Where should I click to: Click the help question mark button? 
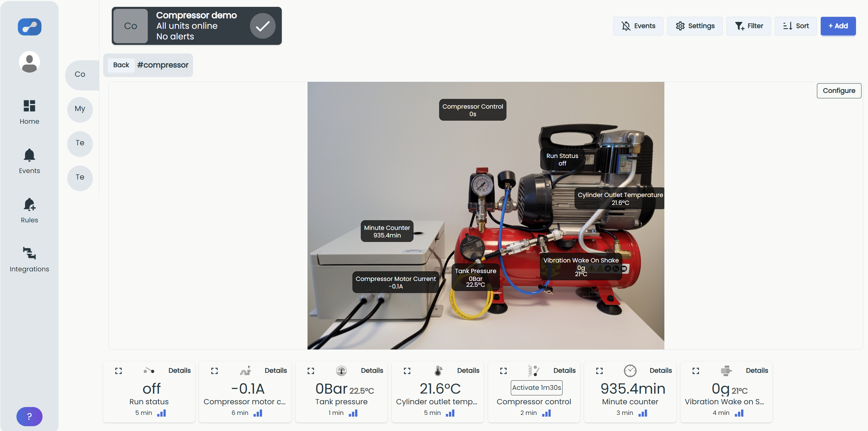pos(29,416)
